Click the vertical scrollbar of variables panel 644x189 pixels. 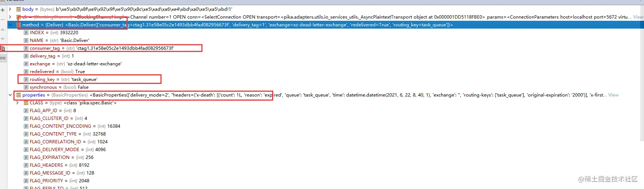click(x=642, y=74)
